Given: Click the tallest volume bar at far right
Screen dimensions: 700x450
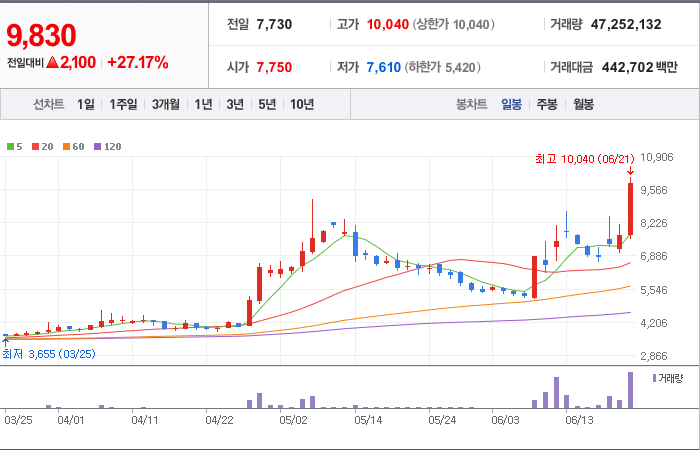Looking at the screenshot, I should (x=630, y=390).
